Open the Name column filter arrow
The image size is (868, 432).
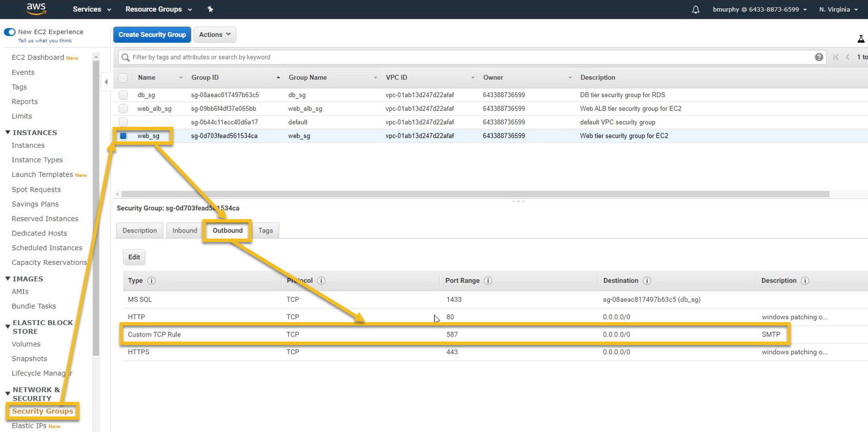[181, 78]
